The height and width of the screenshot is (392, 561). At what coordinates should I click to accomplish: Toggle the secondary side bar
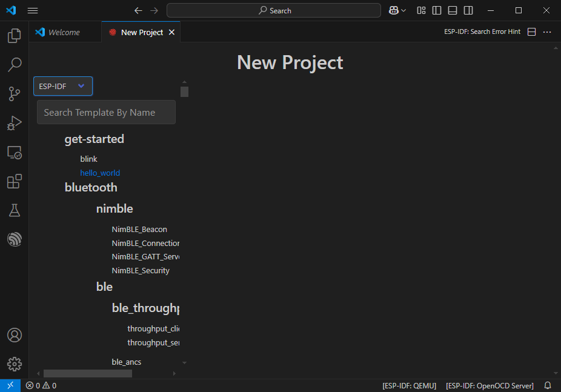coord(468,10)
